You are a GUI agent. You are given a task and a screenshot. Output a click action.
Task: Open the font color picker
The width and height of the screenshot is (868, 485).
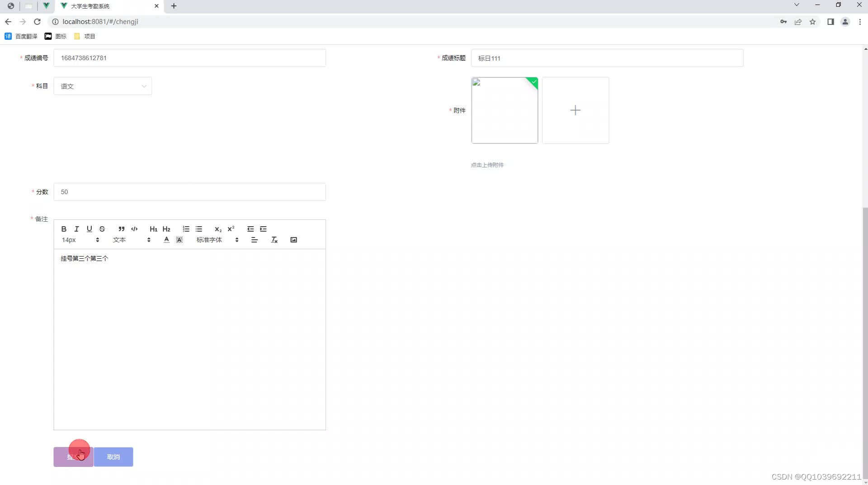tap(166, 240)
